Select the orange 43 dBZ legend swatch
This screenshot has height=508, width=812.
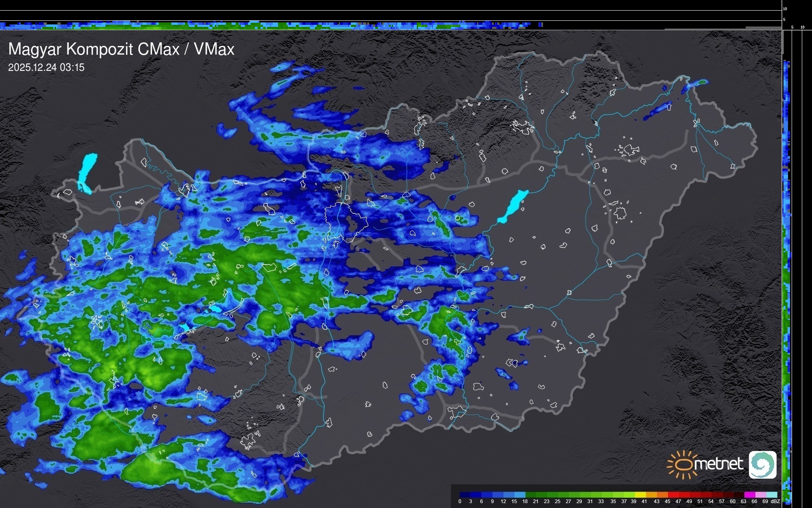click(662, 495)
